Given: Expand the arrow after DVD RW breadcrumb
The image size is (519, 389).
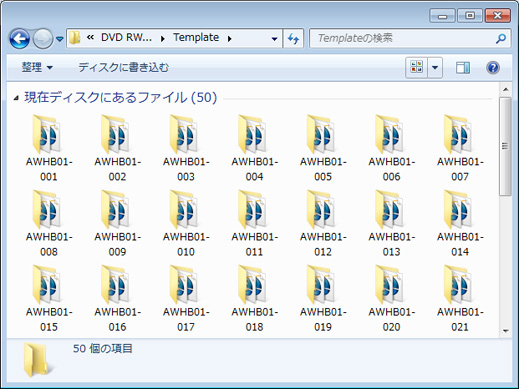Looking at the screenshot, I should (x=163, y=39).
